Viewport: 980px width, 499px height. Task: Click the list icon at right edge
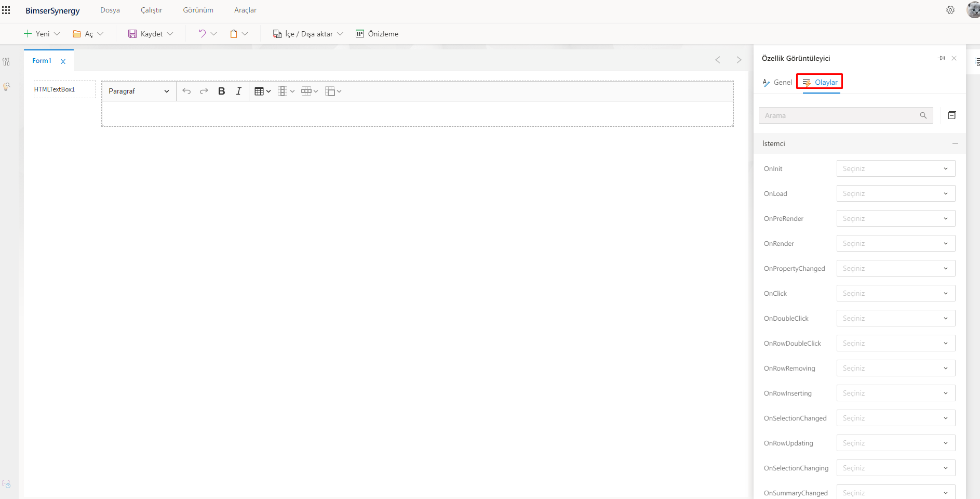coord(977,62)
